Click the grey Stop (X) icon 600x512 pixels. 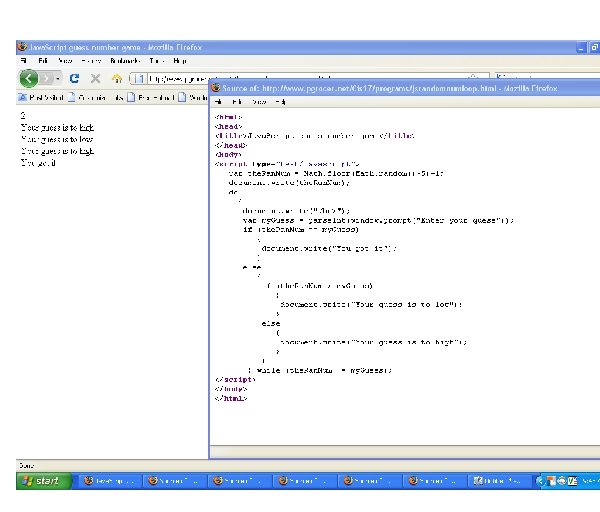pyautogui.click(x=95, y=78)
